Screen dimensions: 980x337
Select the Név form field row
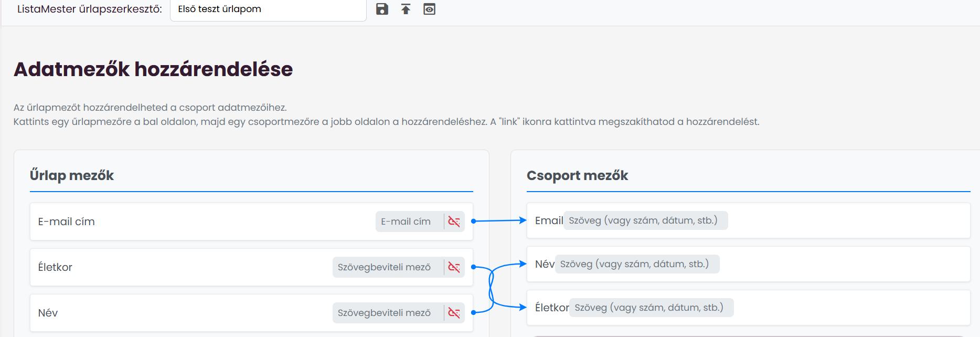[251, 313]
